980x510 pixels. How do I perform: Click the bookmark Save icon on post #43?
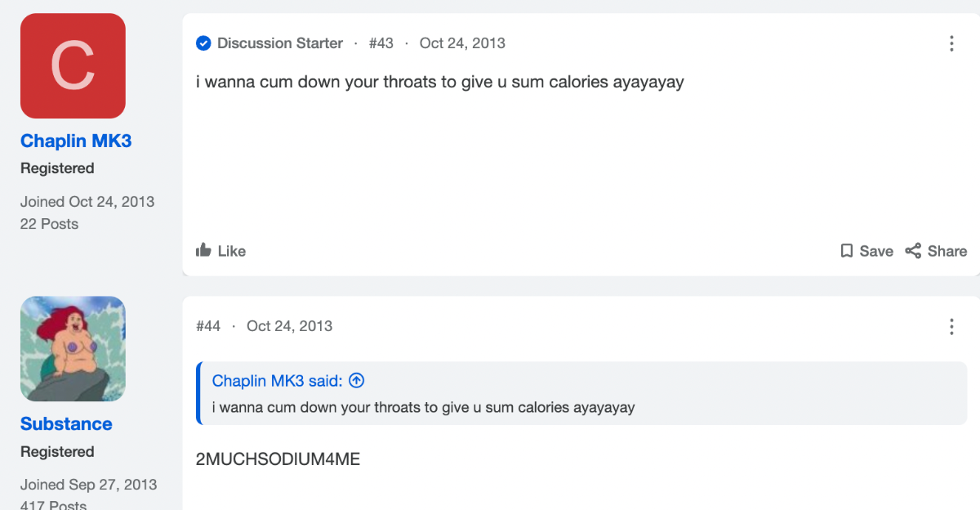847,251
